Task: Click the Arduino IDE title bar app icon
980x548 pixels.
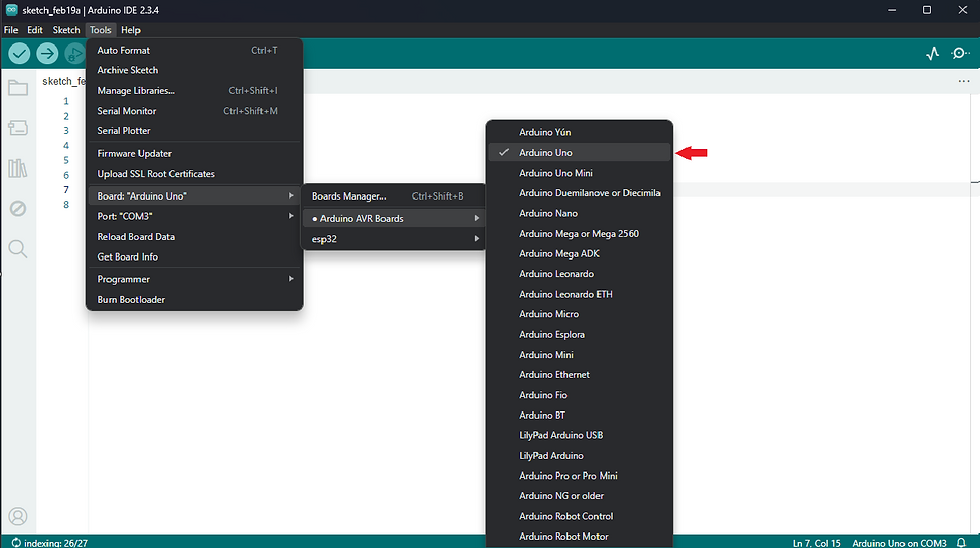Action: (x=11, y=10)
